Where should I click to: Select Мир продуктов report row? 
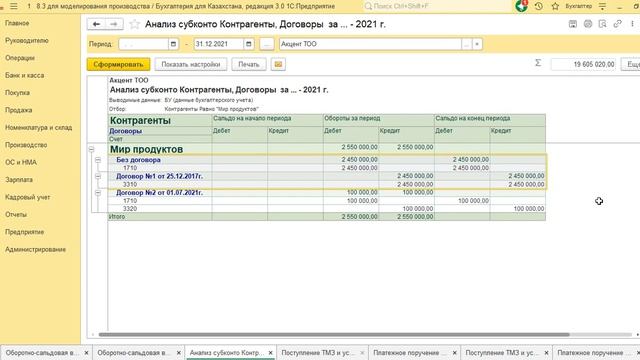pyautogui.click(x=327, y=149)
